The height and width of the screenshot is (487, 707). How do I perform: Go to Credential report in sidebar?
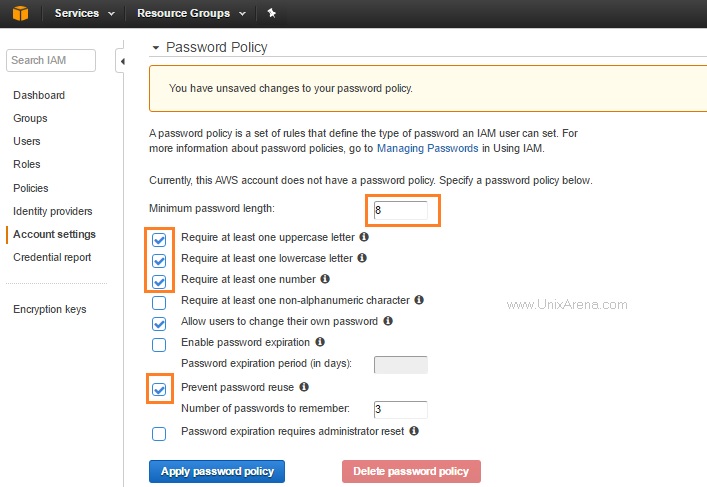coord(52,257)
